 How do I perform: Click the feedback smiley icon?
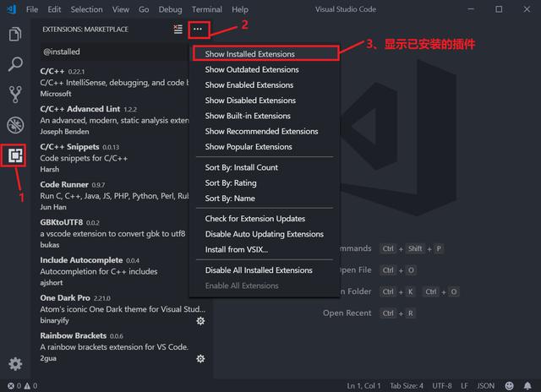[509, 385]
